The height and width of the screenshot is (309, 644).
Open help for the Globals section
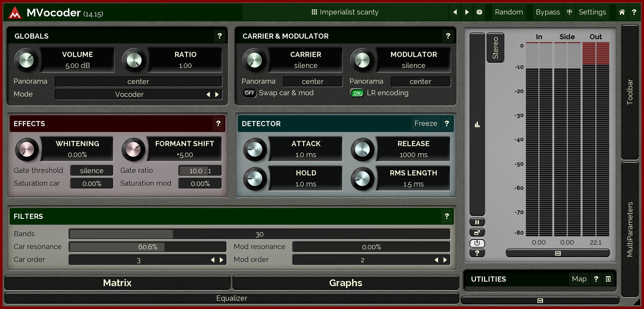pyautogui.click(x=219, y=36)
